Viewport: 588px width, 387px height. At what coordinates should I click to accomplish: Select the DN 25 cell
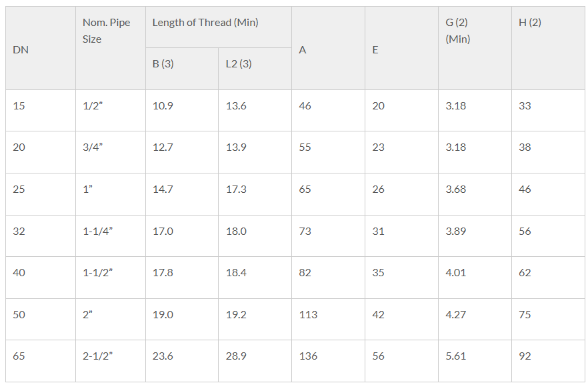point(41,194)
